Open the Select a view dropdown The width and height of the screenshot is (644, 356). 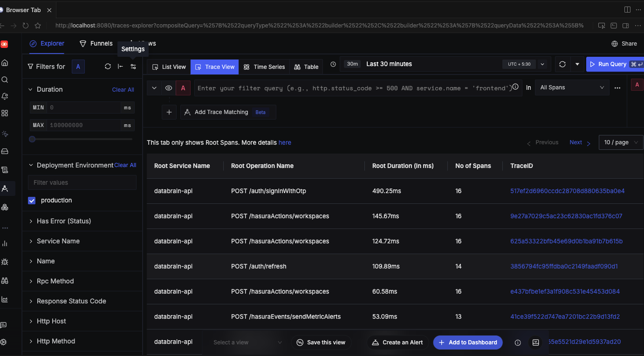click(247, 343)
